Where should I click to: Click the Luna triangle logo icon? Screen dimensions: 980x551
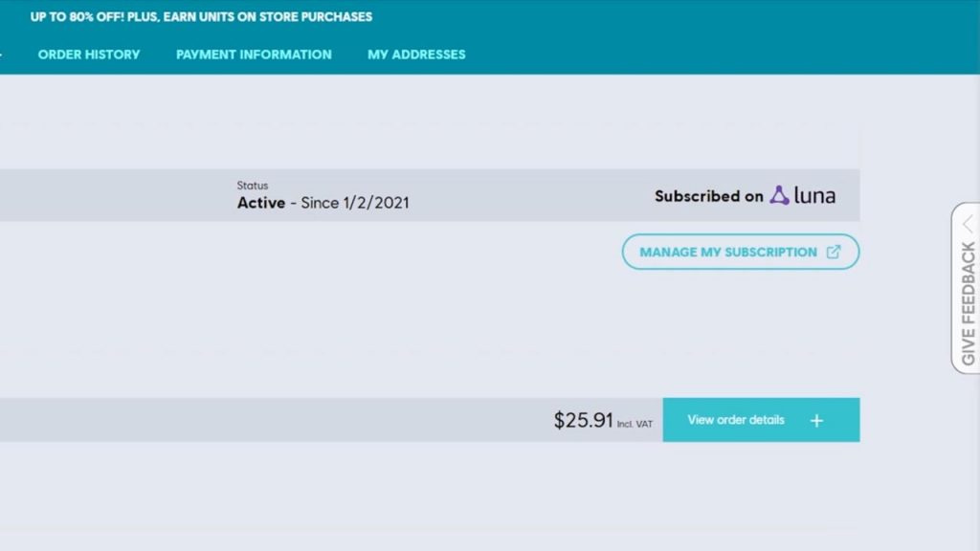tap(779, 195)
